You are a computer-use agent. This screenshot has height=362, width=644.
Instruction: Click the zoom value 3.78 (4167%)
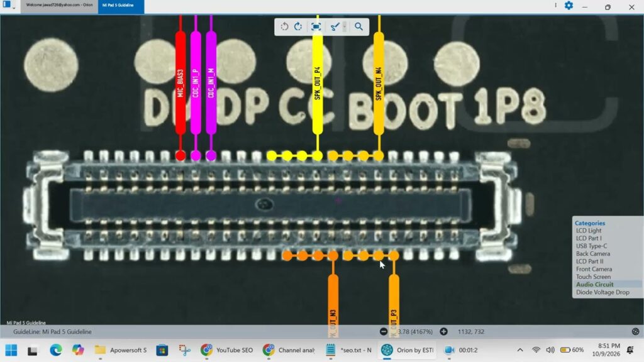(x=415, y=332)
